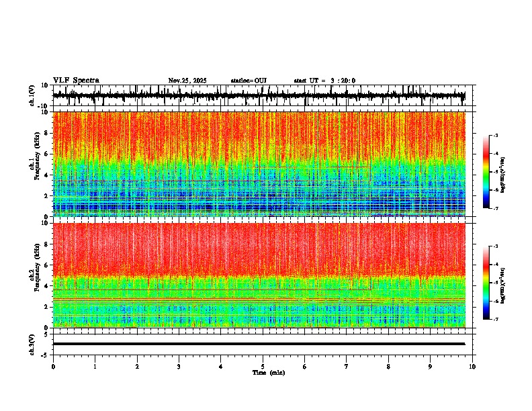This screenshot has width=532, height=411.
Task: Click time axis tick label "6"
Action: point(305,367)
